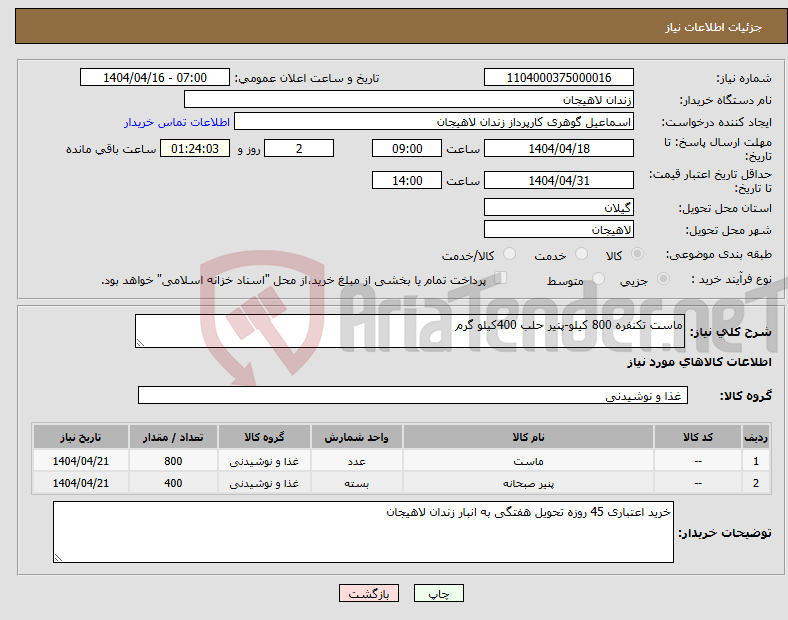Viewport: 788px width, 620px height.
Task: Click price validity date 1404/04/31
Action: [x=559, y=180]
